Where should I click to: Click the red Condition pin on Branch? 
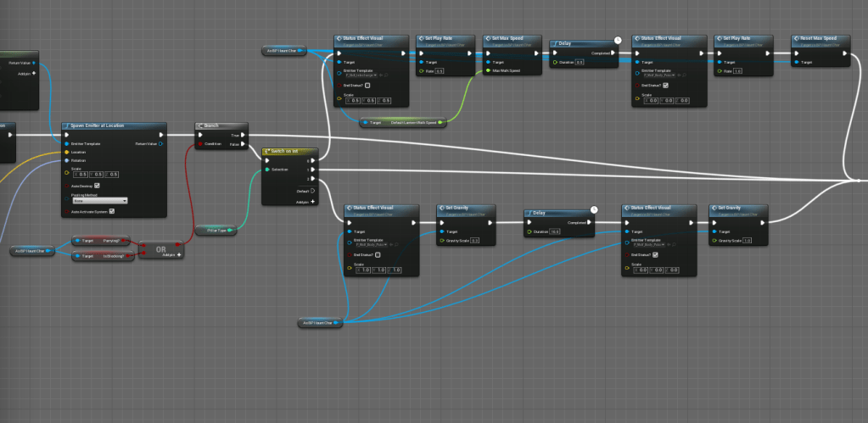coord(198,144)
